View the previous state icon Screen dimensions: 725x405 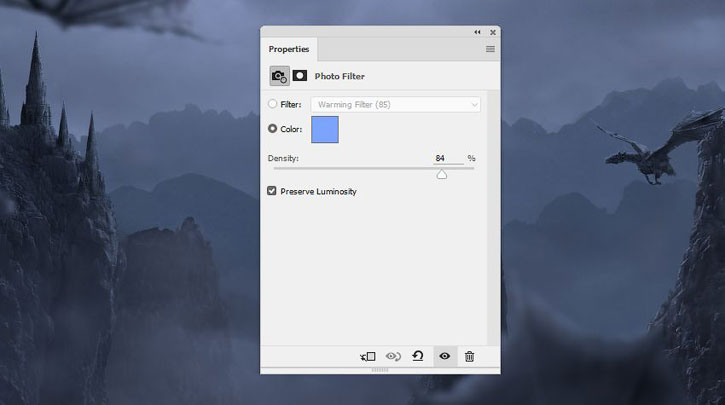pyautogui.click(x=393, y=356)
